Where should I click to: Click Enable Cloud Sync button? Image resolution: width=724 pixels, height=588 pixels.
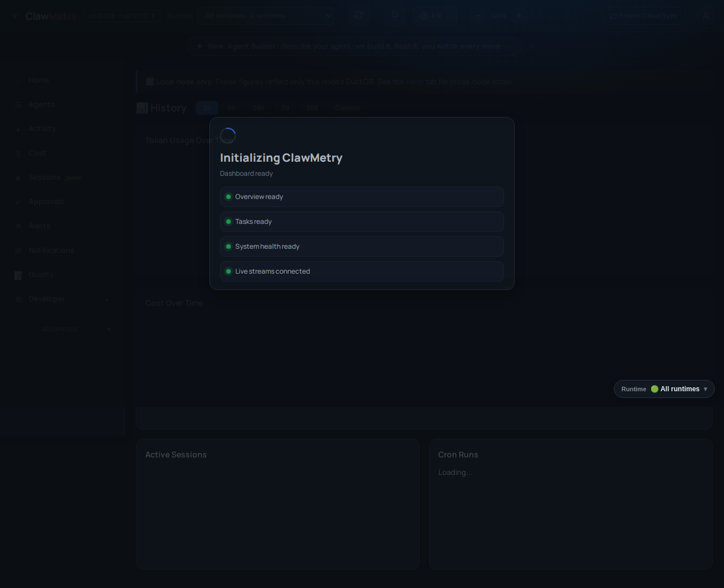pos(644,16)
